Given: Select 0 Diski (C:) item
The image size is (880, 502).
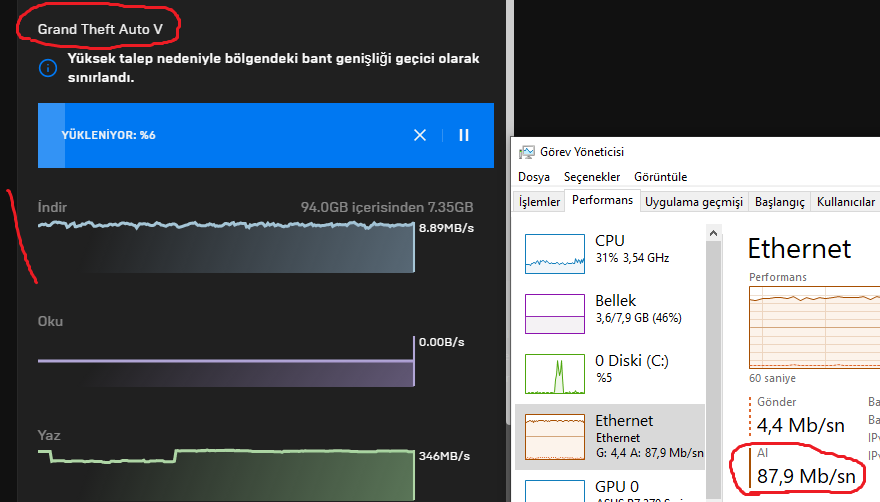Looking at the screenshot, I should [x=610, y=373].
